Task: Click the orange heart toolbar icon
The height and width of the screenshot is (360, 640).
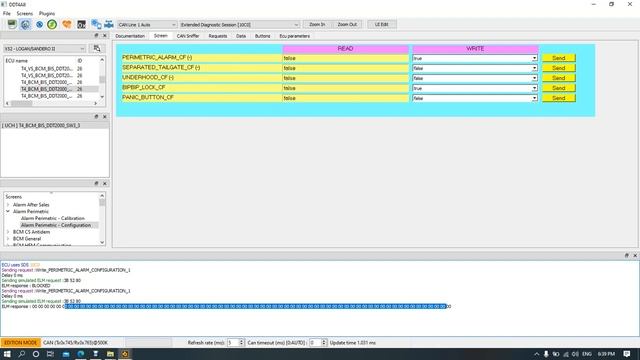Action: coord(67,24)
